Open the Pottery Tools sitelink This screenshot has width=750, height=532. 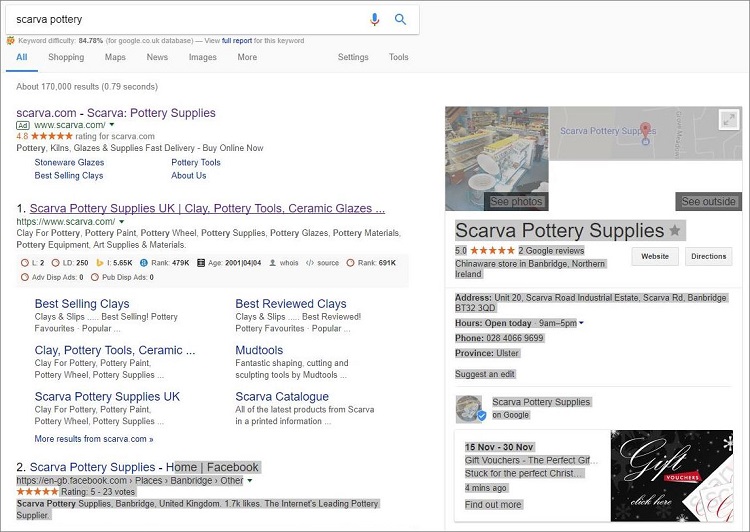coord(196,162)
